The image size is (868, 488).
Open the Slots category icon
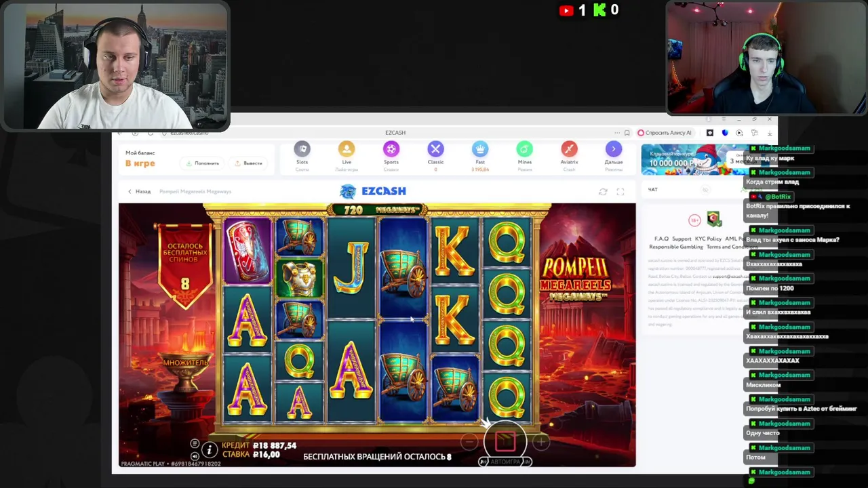[x=302, y=149]
